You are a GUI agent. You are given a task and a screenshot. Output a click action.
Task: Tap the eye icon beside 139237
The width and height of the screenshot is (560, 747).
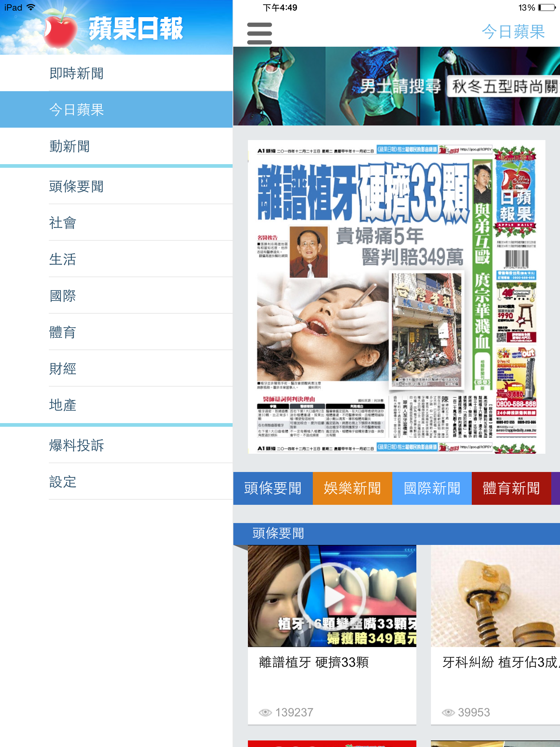[265, 712]
